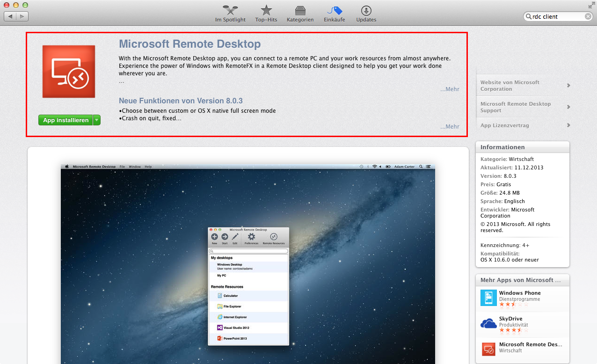597x364 pixels.
Task: Click the 'Preis: Gratis' info line
Action: (496, 184)
